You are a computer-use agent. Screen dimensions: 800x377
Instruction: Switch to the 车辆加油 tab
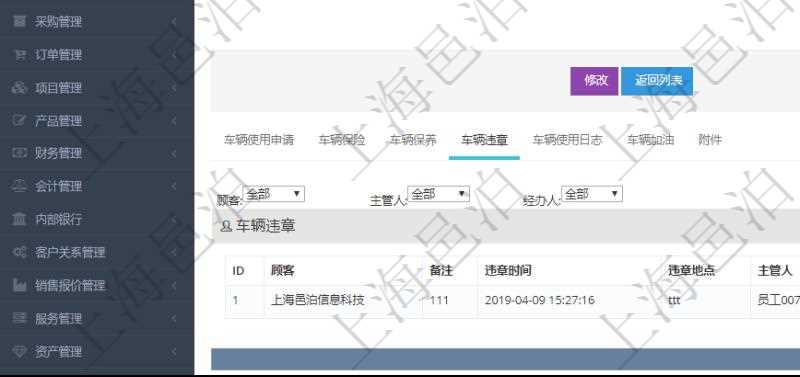point(651,140)
